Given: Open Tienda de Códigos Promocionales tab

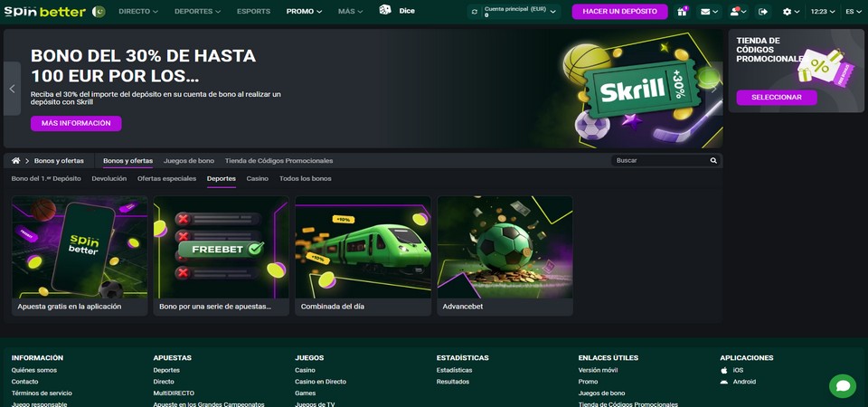Looking at the screenshot, I should 279,161.
